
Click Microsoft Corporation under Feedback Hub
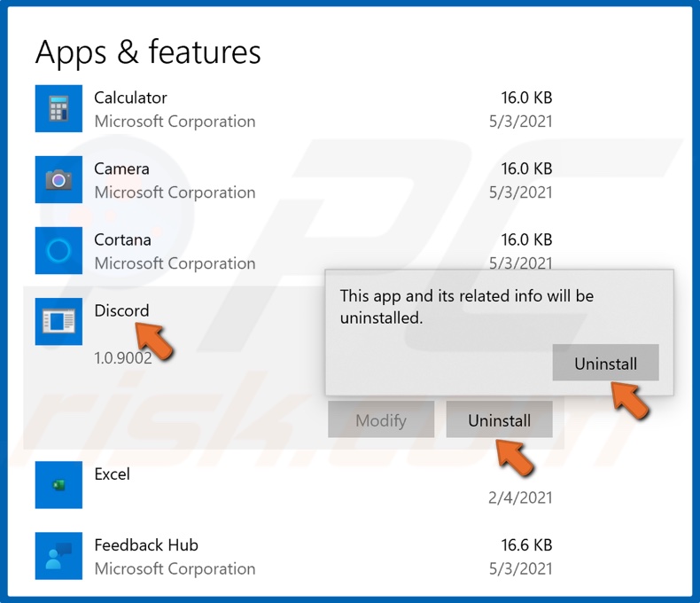coord(175,568)
